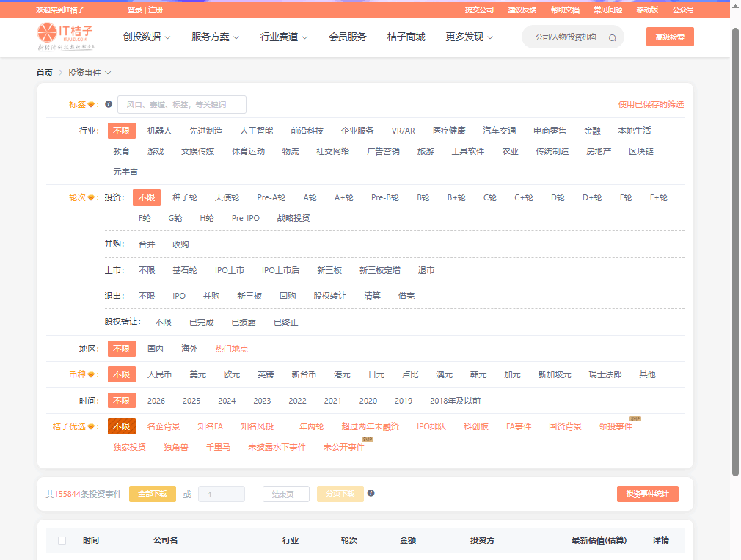This screenshot has height=560, width=741.
Task: Click the SVIP badge above 领投事件
Action: coord(635,418)
